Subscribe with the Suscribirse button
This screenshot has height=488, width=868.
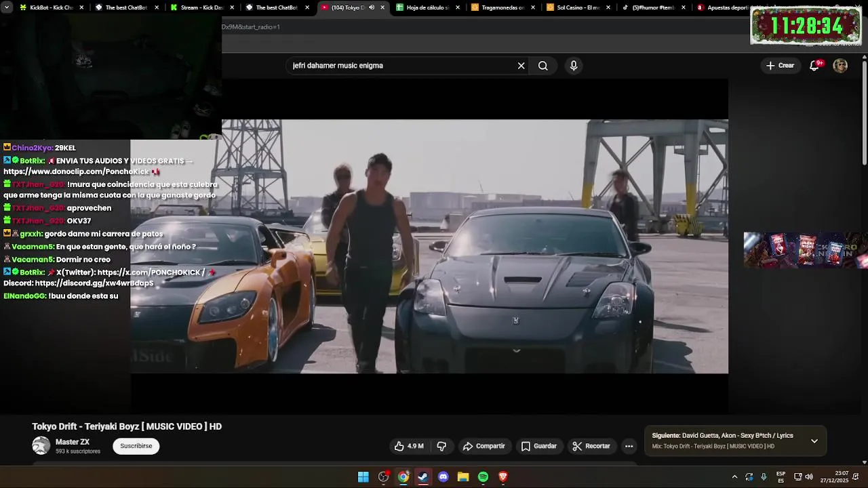pos(136,446)
